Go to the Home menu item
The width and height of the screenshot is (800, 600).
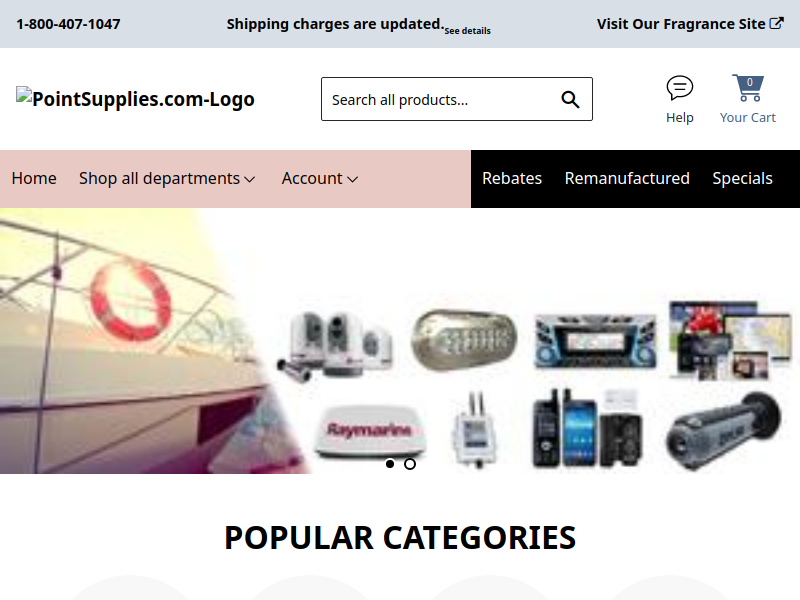pos(34,179)
